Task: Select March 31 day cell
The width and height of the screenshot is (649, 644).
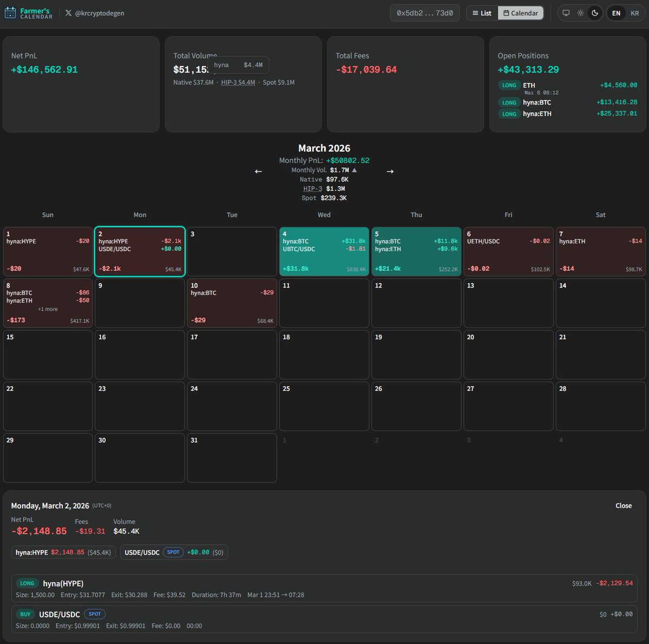Action: 232,458
